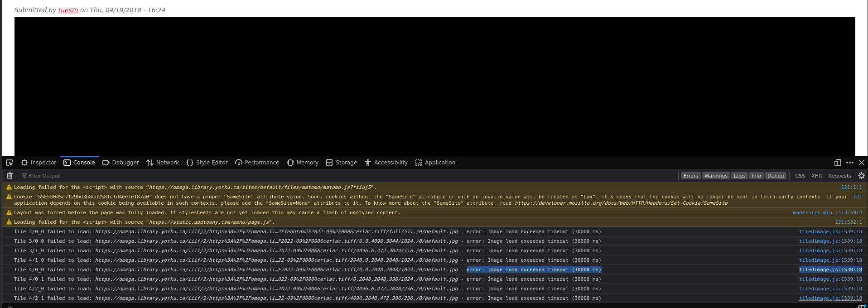Select the Tile 4/1_0 failed message
868x308 pixels.
(x=308, y=260)
